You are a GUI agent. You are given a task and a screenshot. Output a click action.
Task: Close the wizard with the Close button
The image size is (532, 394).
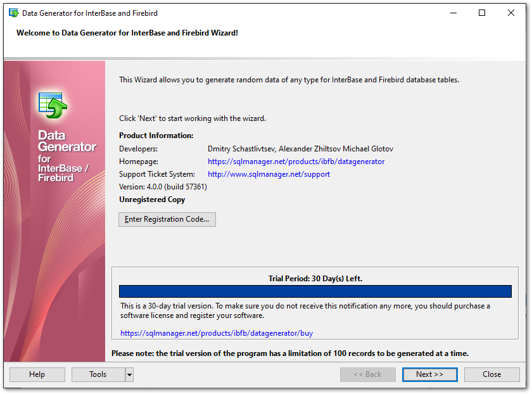491,374
